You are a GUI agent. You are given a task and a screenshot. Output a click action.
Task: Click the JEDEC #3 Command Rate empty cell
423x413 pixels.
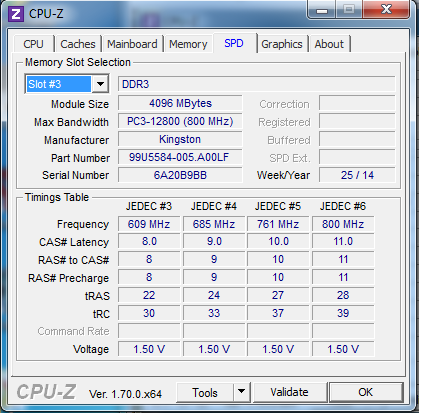[x=149, y=331]
